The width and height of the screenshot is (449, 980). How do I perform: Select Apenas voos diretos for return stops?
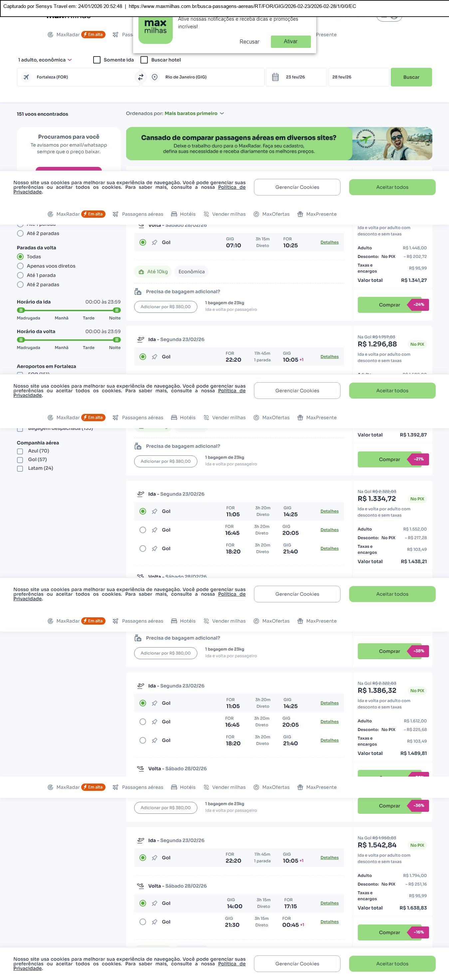click(x=21, y=266)
